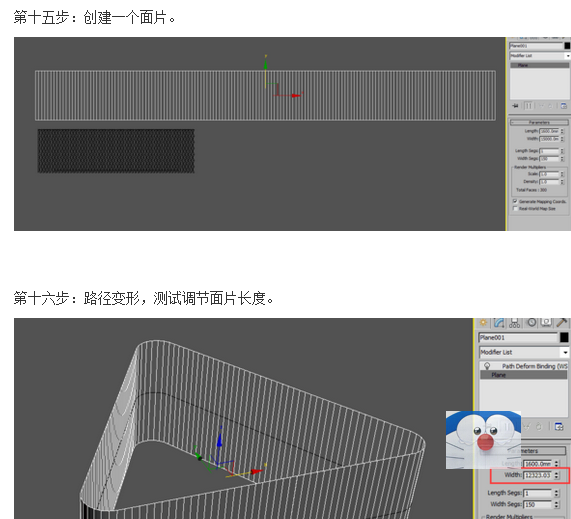
Task: Click the Plane001 name field in step 16 panel
Action: pyautogui.click(x=519, y=338)
